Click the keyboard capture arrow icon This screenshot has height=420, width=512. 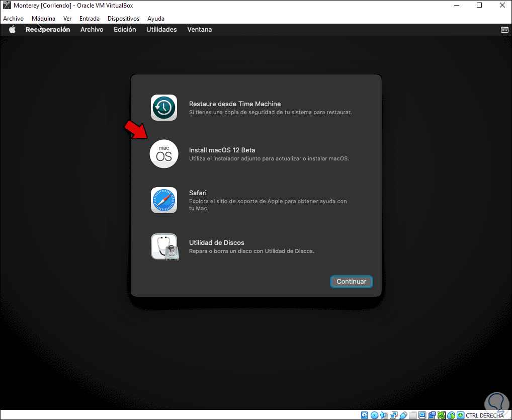[460, 415]
